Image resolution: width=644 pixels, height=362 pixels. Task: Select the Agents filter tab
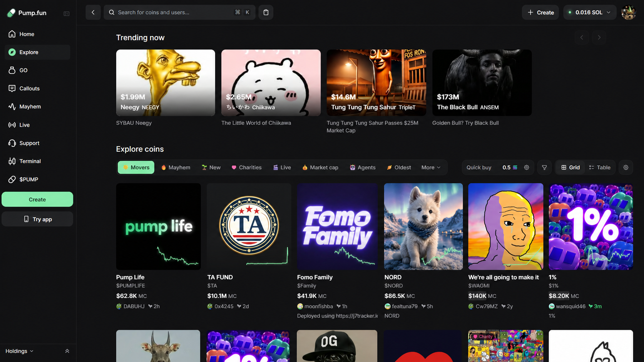(x=363, y=168)
